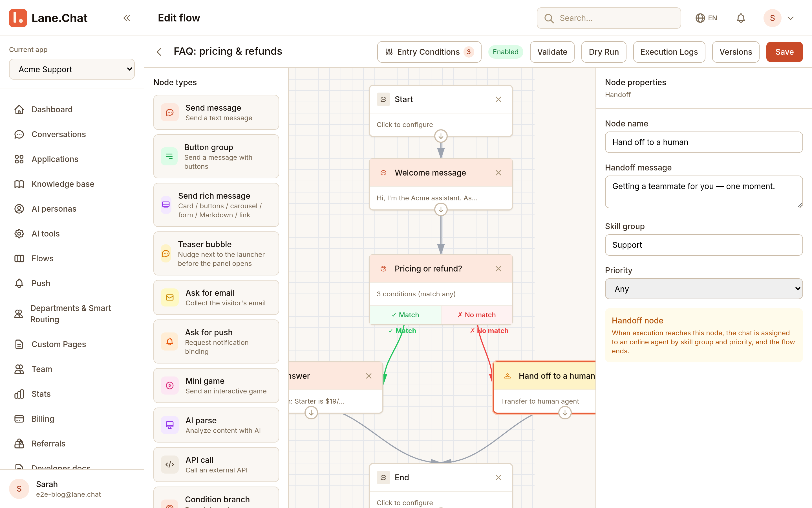
Task: Go to Knowledge base section
Action: [x=72, y=184]
